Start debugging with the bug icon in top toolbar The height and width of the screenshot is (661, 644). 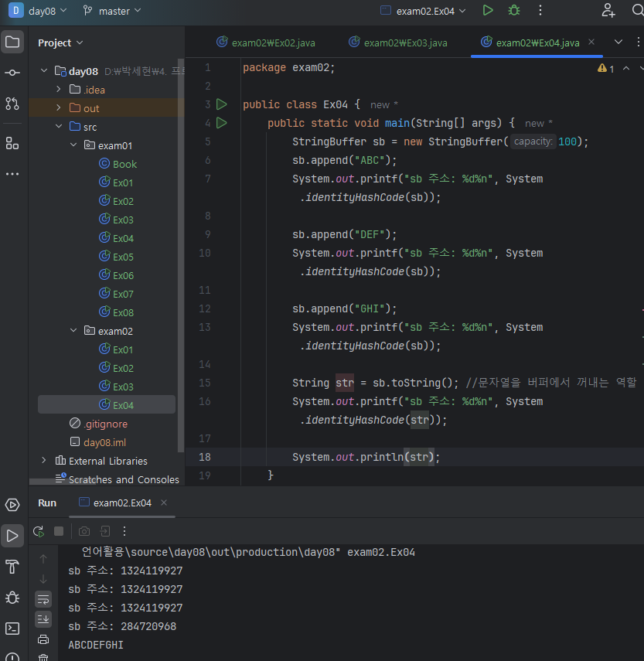[x=514, y=11]
